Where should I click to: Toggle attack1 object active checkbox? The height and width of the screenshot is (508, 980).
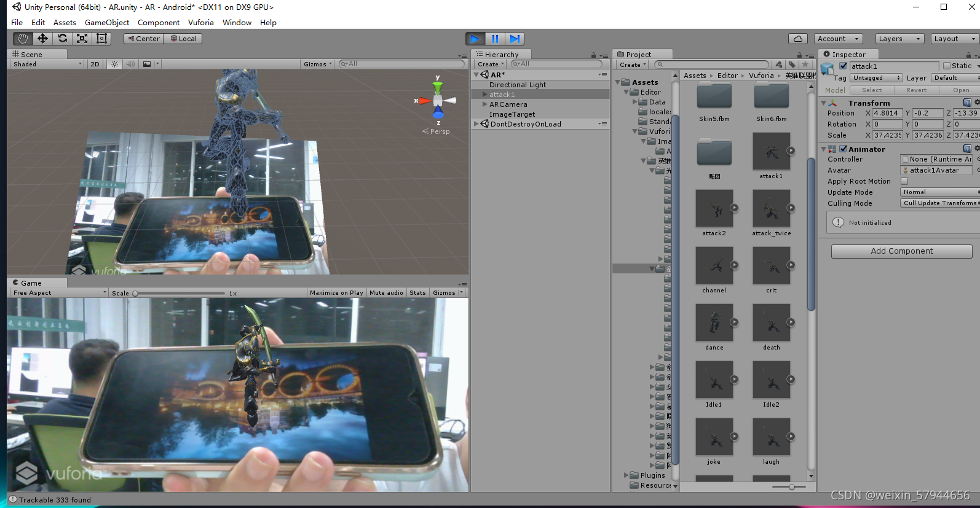coord(843,66)
